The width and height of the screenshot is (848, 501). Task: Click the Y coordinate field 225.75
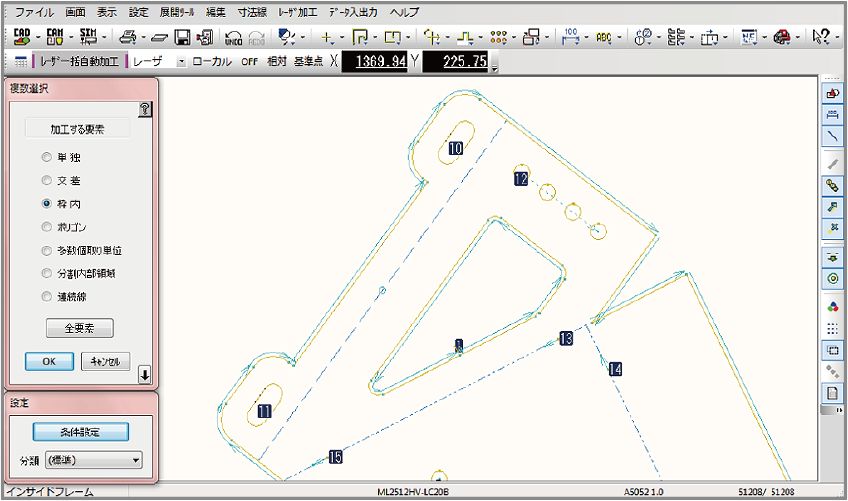click(x=455, y=62)
